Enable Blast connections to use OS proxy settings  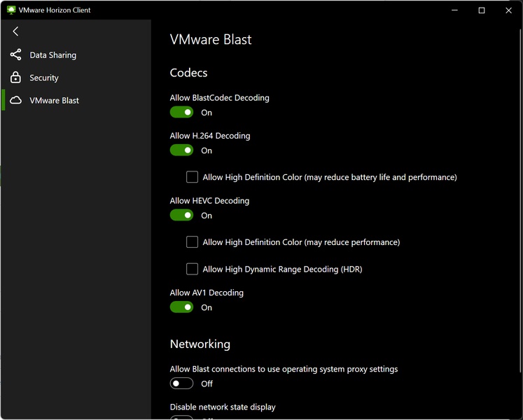coord(181,383)
